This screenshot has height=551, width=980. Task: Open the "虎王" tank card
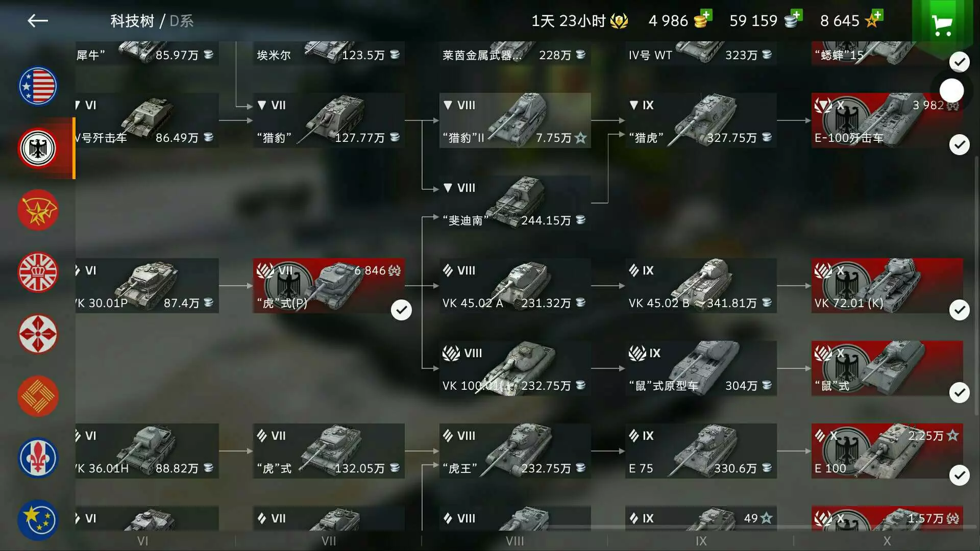[515, 451]
